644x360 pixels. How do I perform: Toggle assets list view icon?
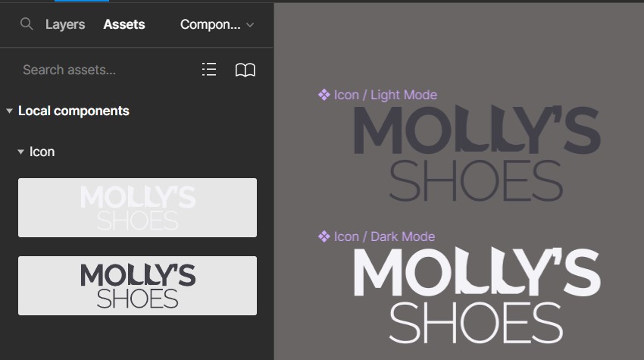pyautogui.click(x=209, y=70)
